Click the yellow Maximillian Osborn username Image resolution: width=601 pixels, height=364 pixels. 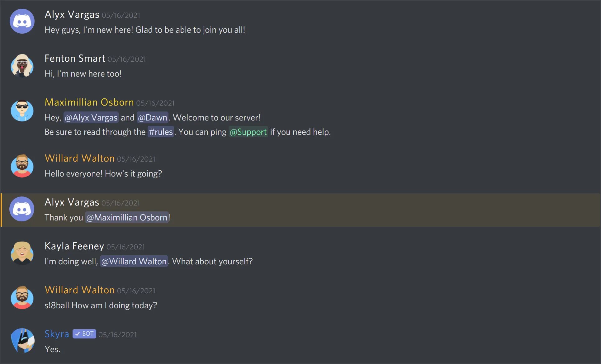click(89, 102)
